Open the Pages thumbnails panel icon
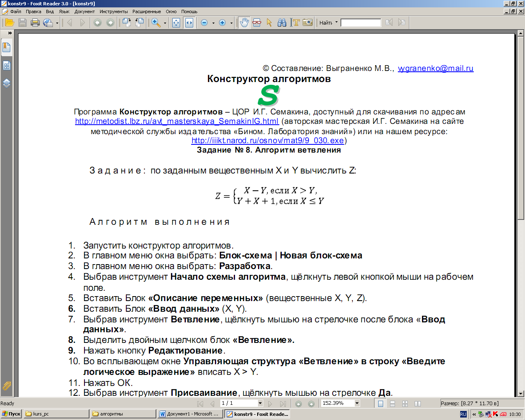 7,66
